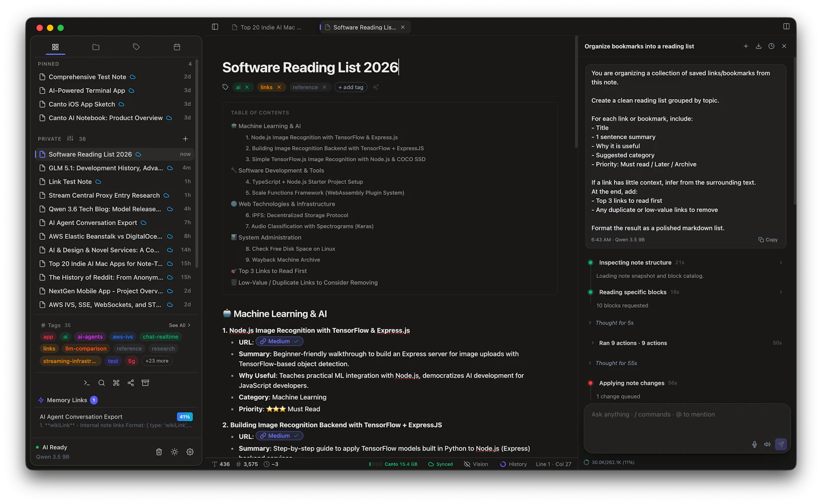
Task: Click the Canto 15.4 GB memory usage bar
Action: 393,464
